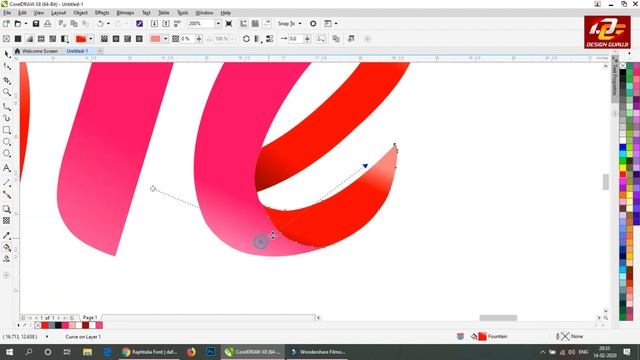Select the Elliptical fountain fill type
The width and height of the screenshot is (640, 360).
[116, 39]
